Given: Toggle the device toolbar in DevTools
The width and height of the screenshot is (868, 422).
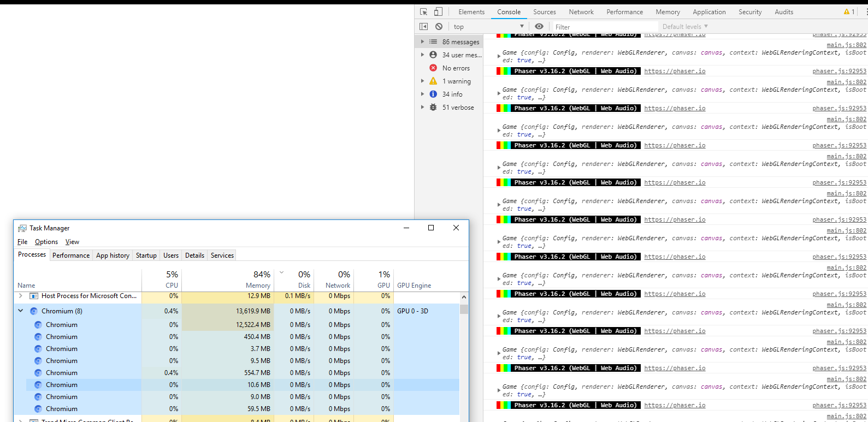Looking at the screenshot, I should [x=438, y=11].
